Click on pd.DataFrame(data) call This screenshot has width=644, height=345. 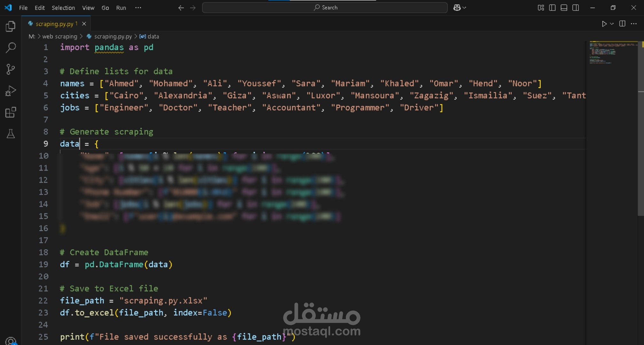point(128,264)
